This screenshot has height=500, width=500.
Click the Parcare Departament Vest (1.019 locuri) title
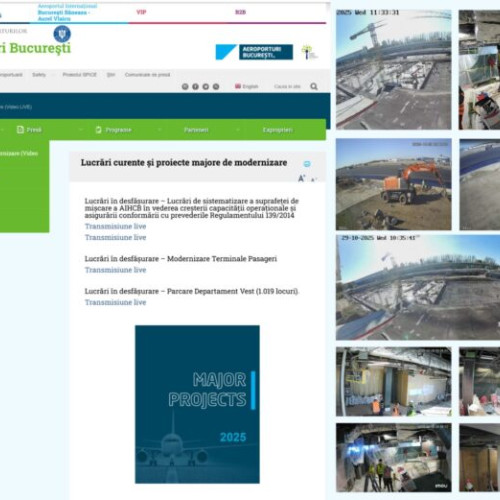pyautogui.click(x=192, y=291)
